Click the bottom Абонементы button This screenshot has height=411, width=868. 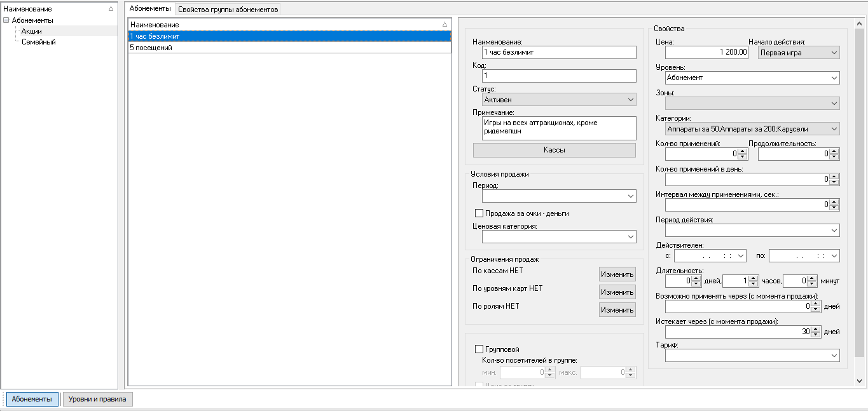[32, 399]
